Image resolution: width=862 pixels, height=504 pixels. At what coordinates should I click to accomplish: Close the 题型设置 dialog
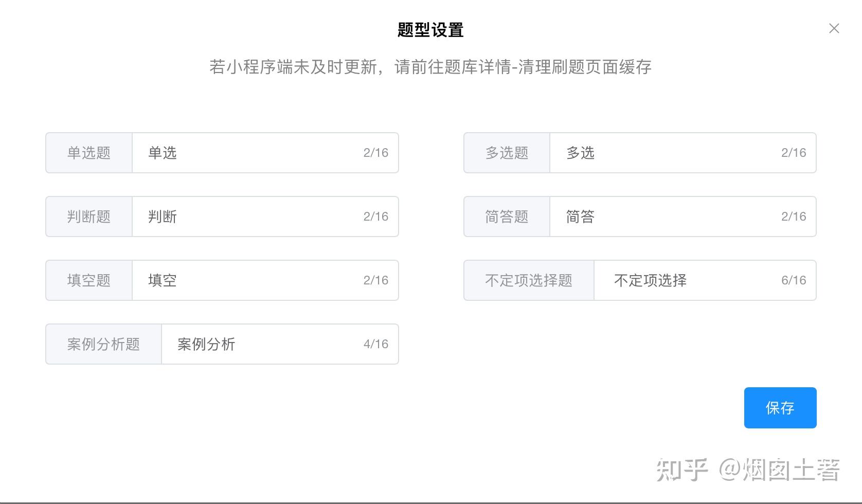834,29
